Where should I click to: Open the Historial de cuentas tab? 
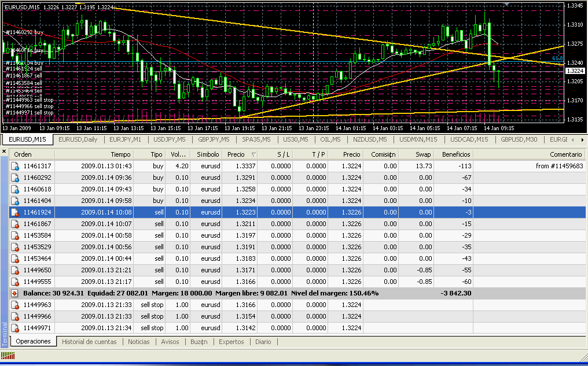tap(89, 342)
